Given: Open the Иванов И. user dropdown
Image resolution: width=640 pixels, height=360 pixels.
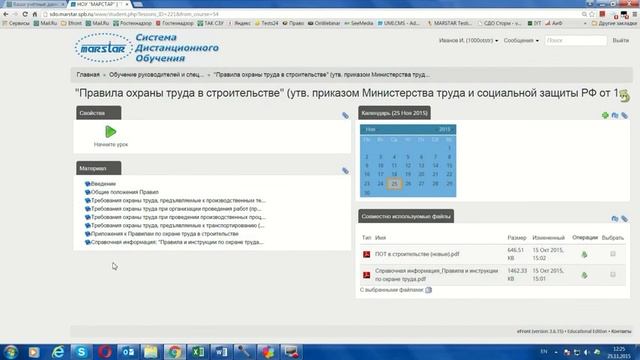Looking at the screenshot, I should coord(468,40).
